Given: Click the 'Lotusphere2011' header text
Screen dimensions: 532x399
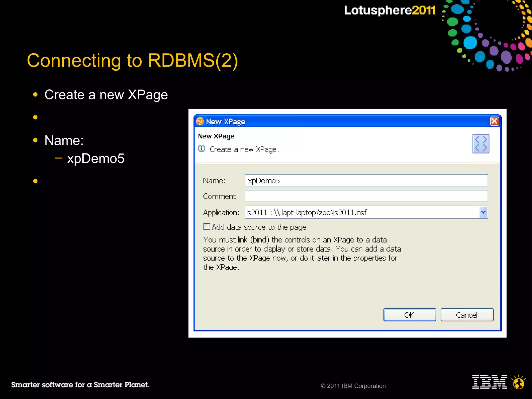Looking at the screenshot, I should click(x=390, y=10).
